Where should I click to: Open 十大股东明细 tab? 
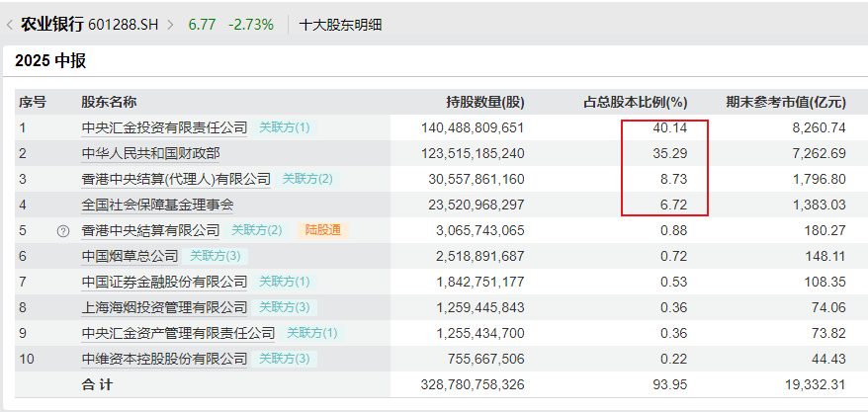tap(340, 25)
